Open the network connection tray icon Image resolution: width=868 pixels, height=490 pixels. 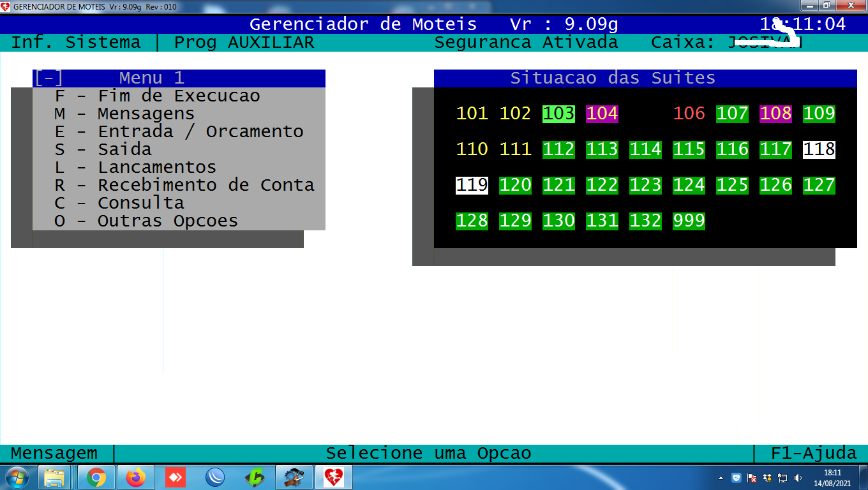[x=783, y=477]
